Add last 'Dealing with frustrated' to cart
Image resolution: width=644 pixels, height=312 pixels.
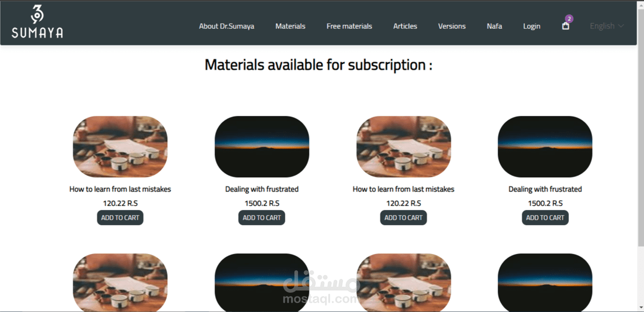545,218
